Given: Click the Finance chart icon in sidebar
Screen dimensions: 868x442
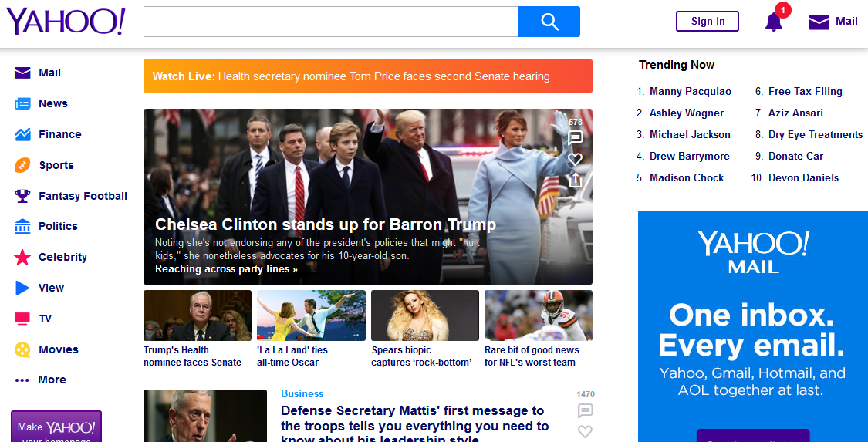Looking at the screenshot, I should 22,134.
